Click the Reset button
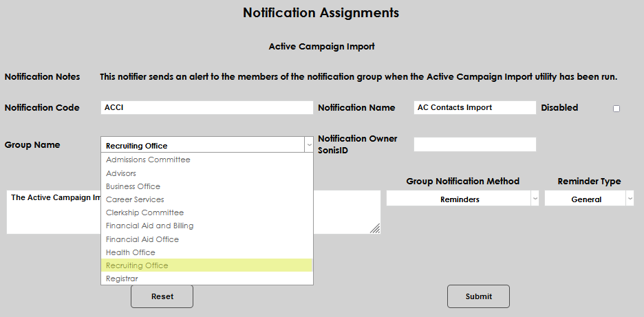The width and height of the screenshot is (644, 317). tap(162, 296)
